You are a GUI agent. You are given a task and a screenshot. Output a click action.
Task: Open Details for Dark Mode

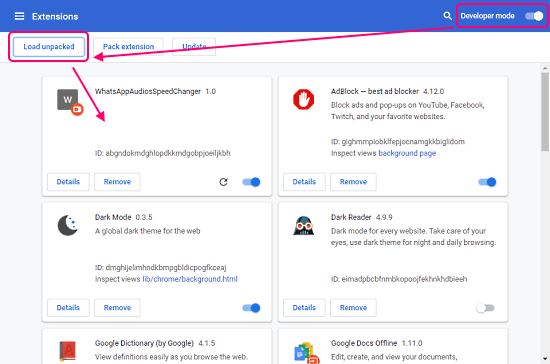[x=68, y=308]
